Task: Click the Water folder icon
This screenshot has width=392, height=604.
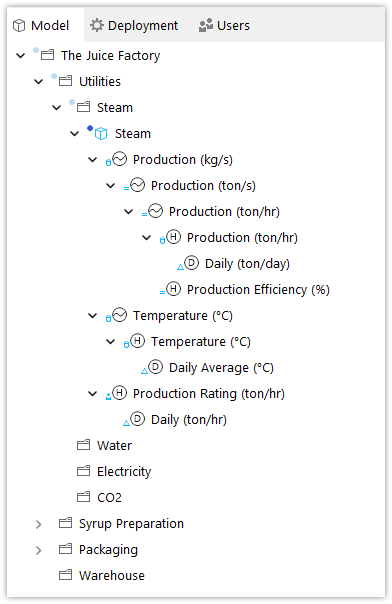Action: [x=83, y=445]
